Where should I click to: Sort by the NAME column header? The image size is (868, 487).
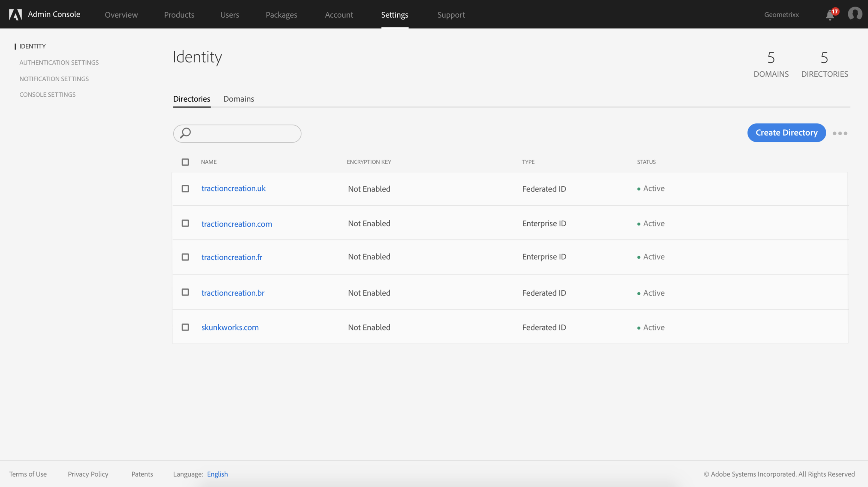tap(209, 162)
